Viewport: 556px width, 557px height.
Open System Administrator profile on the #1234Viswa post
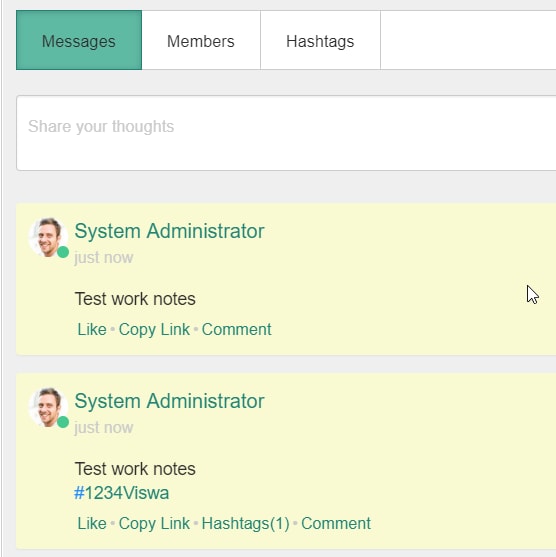point(169,401)
